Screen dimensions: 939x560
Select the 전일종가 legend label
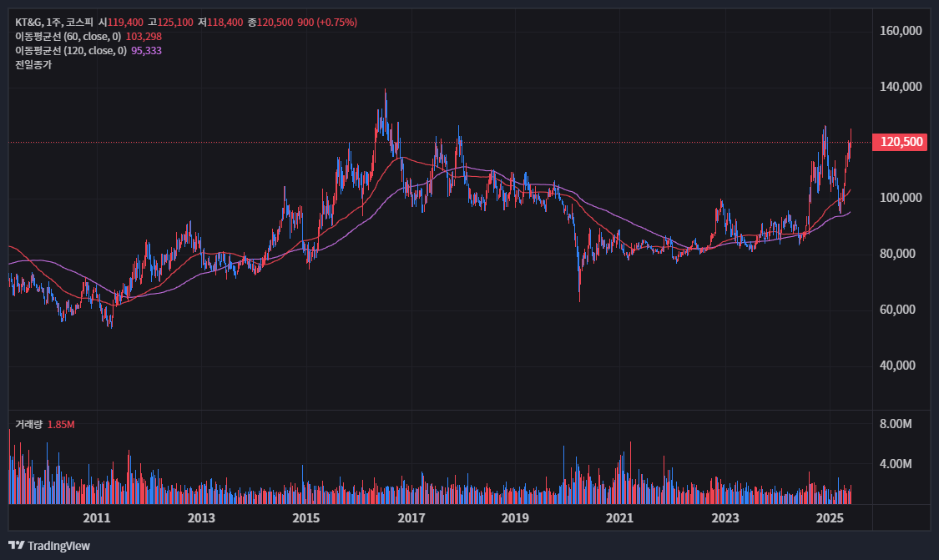[x=33, y=65]
